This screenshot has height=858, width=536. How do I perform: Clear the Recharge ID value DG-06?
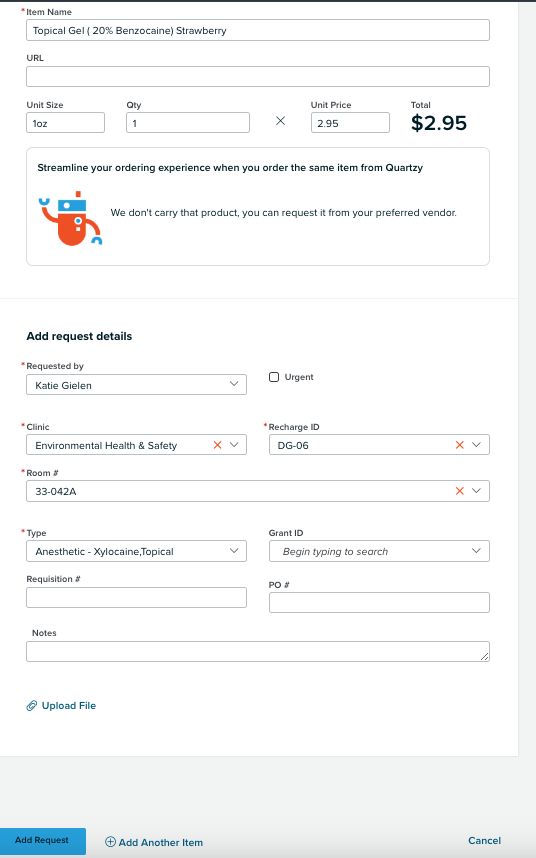pyautogui.click(x=459, y=445)
